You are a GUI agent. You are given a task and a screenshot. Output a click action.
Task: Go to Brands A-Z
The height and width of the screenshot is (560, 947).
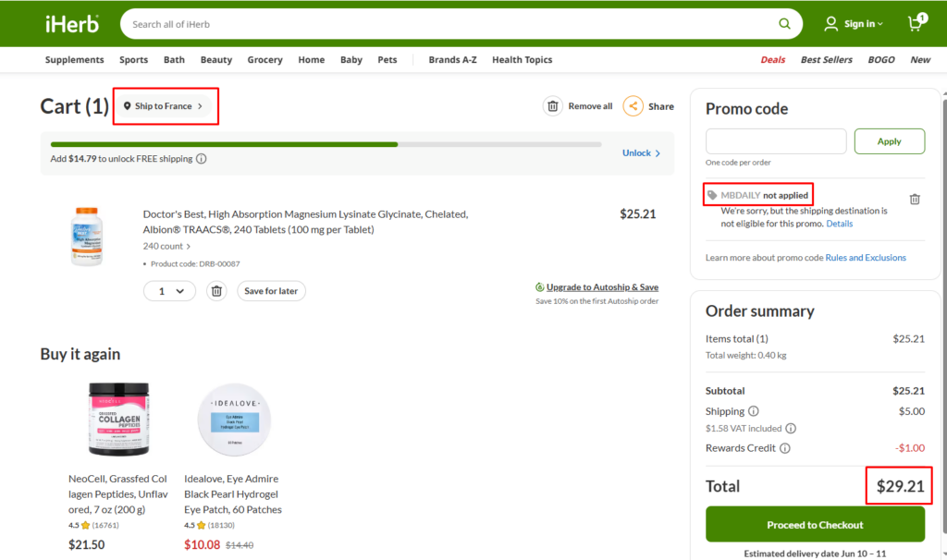pyautogui.click(x=452, y=60)
